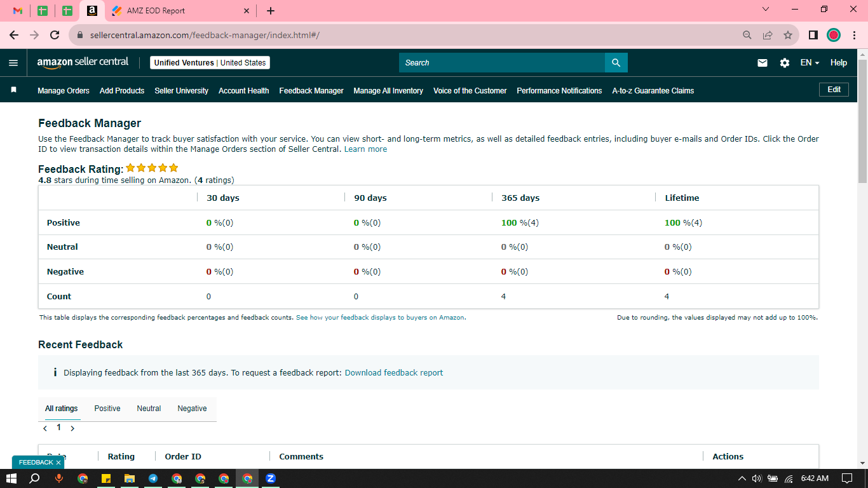Click into the Search field
Viewport: 868px width, 488px height.
[502, 63]
